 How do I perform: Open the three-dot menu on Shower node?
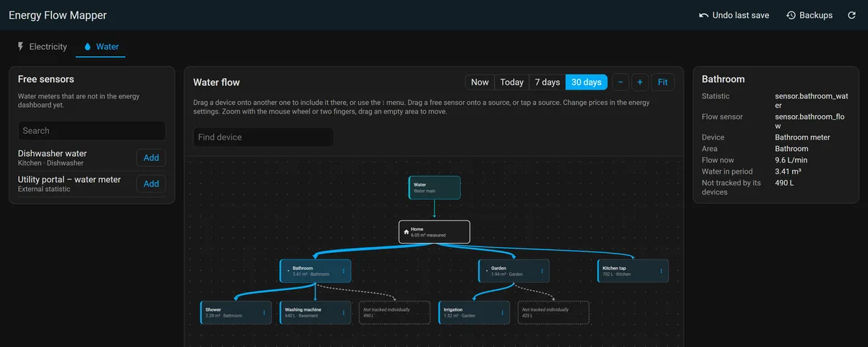point(264,312)
